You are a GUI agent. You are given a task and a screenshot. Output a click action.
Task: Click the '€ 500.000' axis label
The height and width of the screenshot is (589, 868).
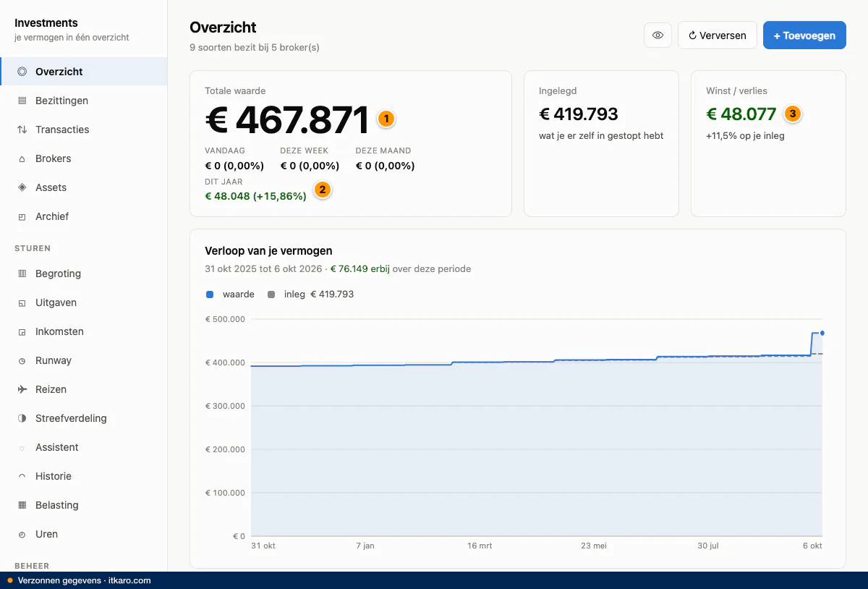[x=225, y=319]
